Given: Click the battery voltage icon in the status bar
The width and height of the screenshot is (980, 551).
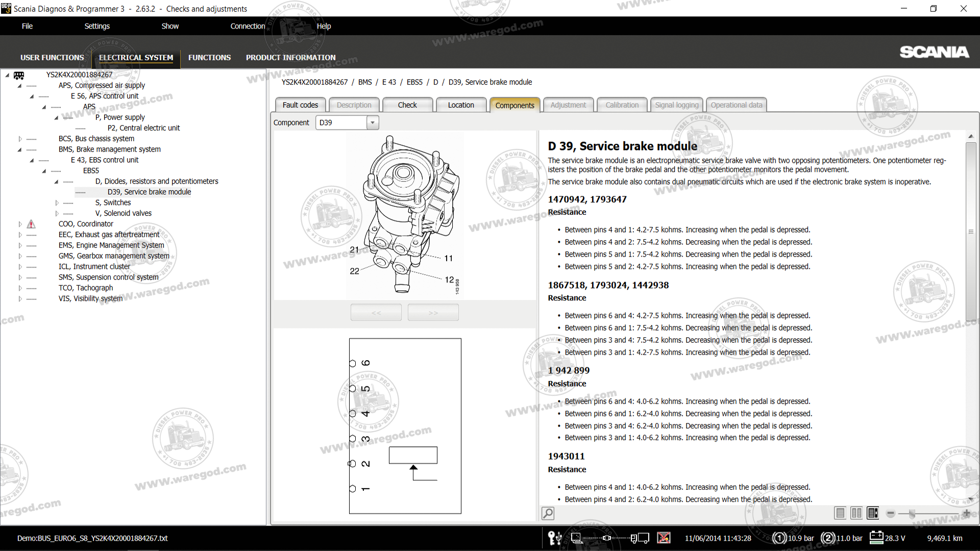Looking at the screenshot, I should tap(876, 537).
